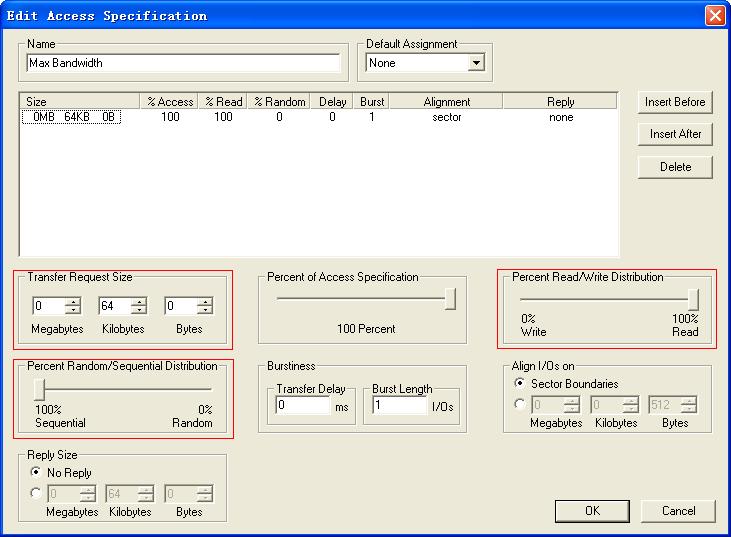Click the Percent Read/Write Distribution slider handle
The width and height of the screenshot is (731, 537).
pos(692,299)
